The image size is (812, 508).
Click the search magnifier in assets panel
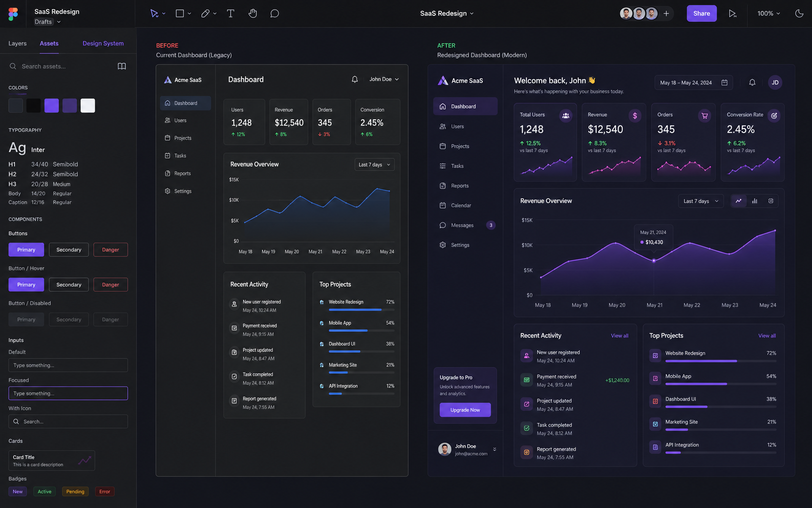(13, 66)
